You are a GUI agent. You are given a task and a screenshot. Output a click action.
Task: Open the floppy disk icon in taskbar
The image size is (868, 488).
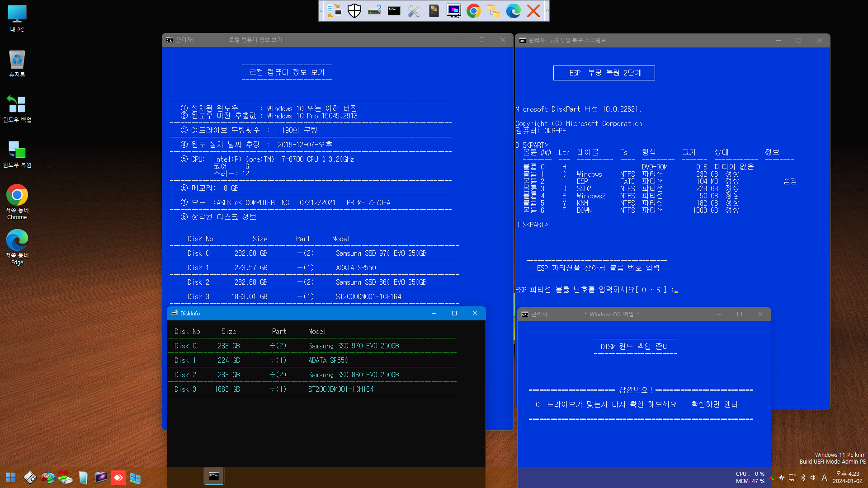(30, 478)
